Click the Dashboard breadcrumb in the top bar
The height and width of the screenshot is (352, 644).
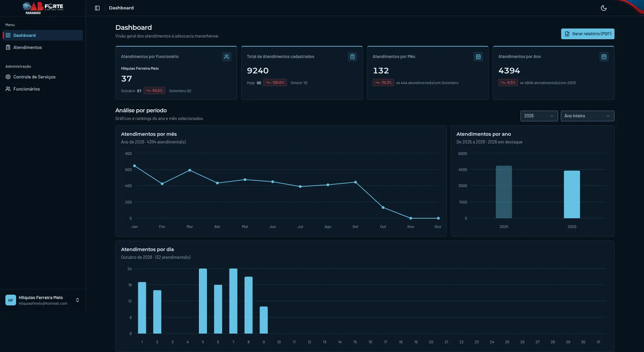point(121,8)
